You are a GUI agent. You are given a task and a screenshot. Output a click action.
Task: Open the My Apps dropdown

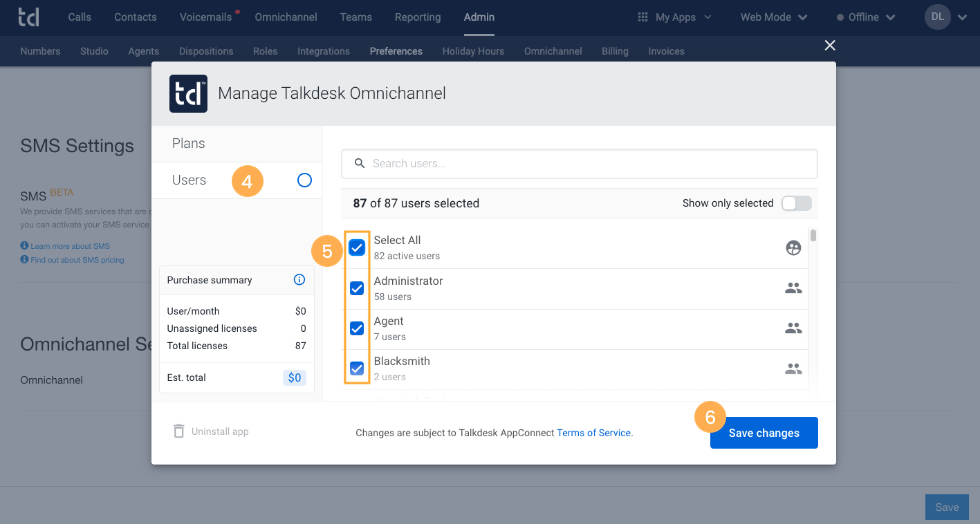(674, 17)
